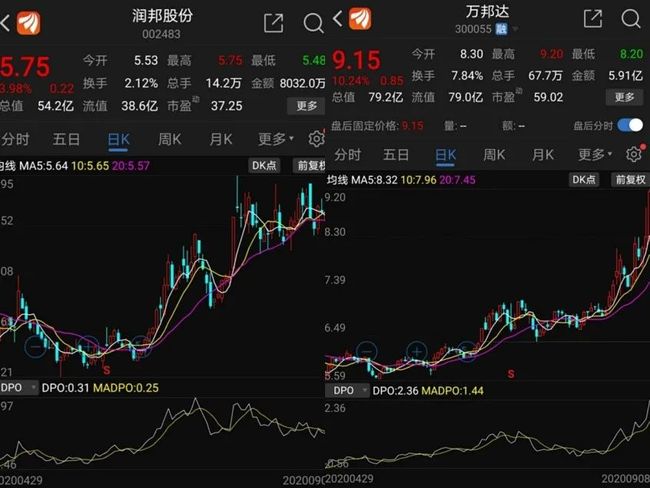Open DPO indicator selector on 润邦股份

[x=18, y=388]
